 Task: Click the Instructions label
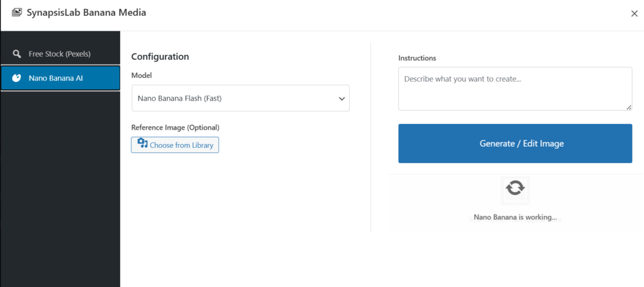[x=417, y=58]
